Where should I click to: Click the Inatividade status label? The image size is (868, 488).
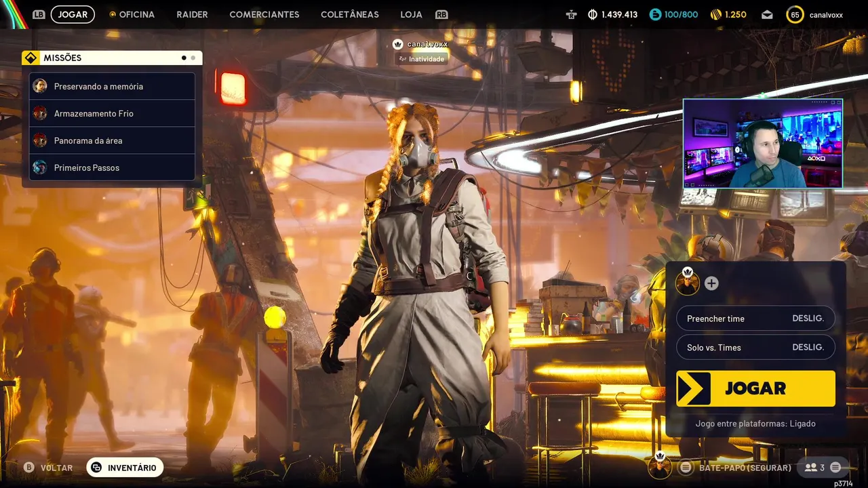tap(422, 59)
